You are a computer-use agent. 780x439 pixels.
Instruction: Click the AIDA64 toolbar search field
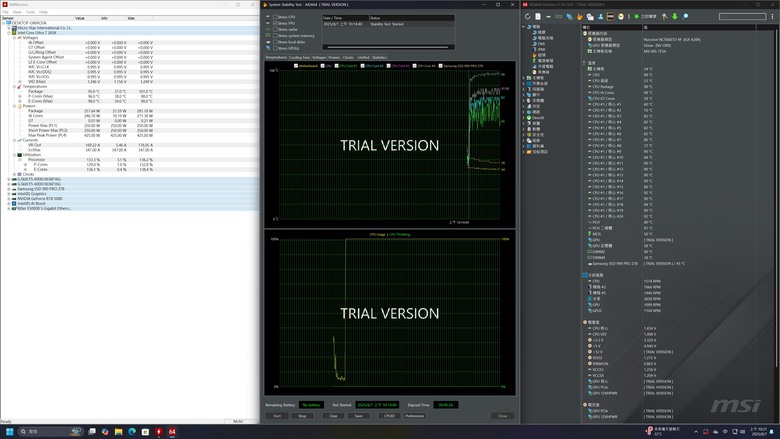point(742,16)
